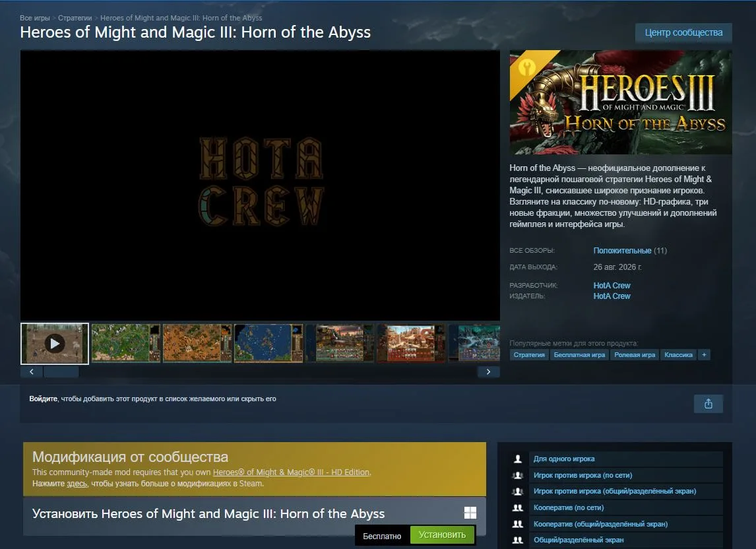756x549 pixels.
Task: Play the trailer video thumbnail
Action: 55,344
